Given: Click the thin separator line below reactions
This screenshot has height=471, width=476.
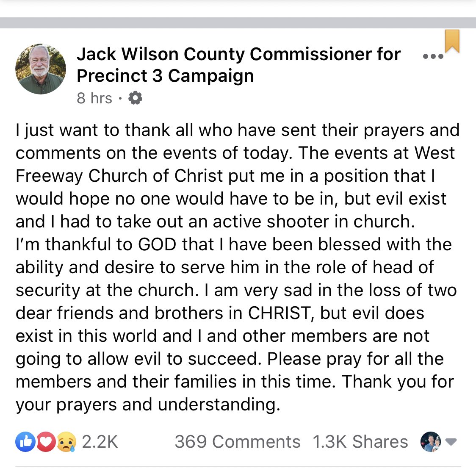Looking at the screenshot, I should click(x=238, y=466).
